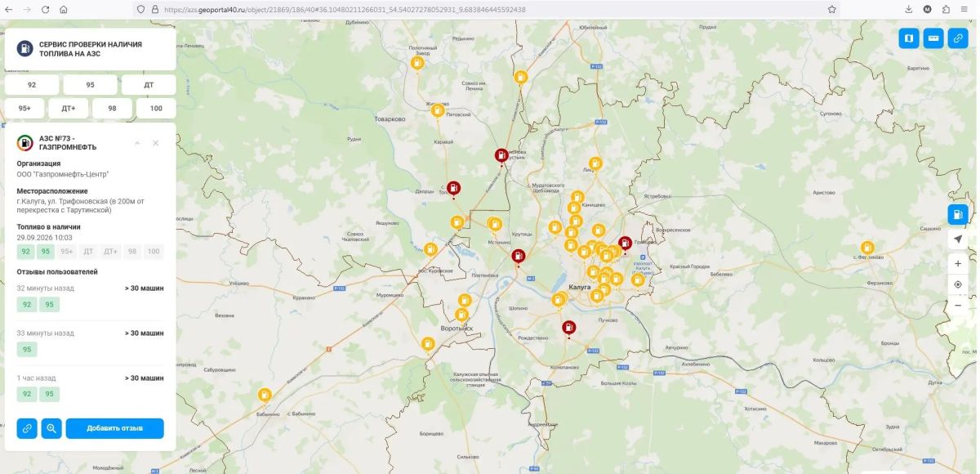Activate the ruler measurement tool
Viewport: 980px width, 474px height.
click(x=933, y=38)
